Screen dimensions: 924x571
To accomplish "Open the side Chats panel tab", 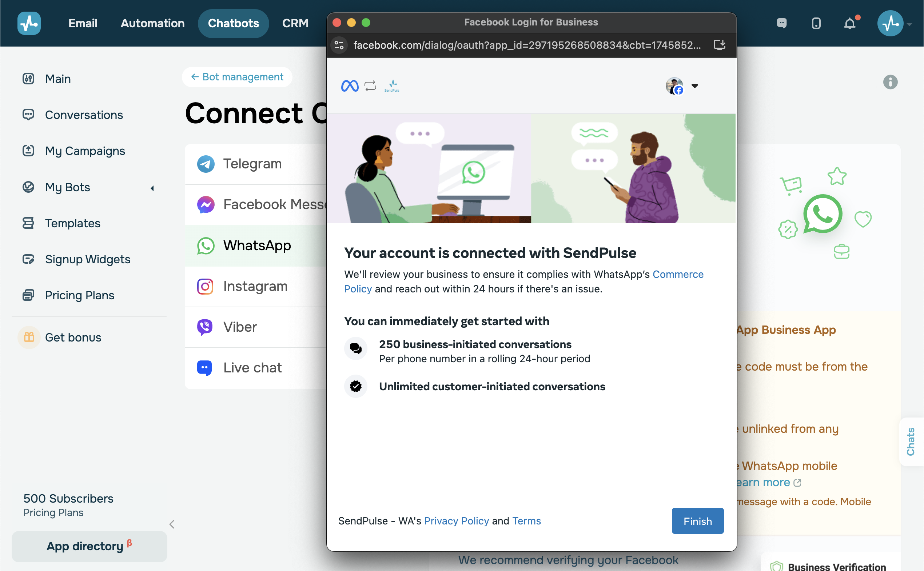I will point(911,442).
